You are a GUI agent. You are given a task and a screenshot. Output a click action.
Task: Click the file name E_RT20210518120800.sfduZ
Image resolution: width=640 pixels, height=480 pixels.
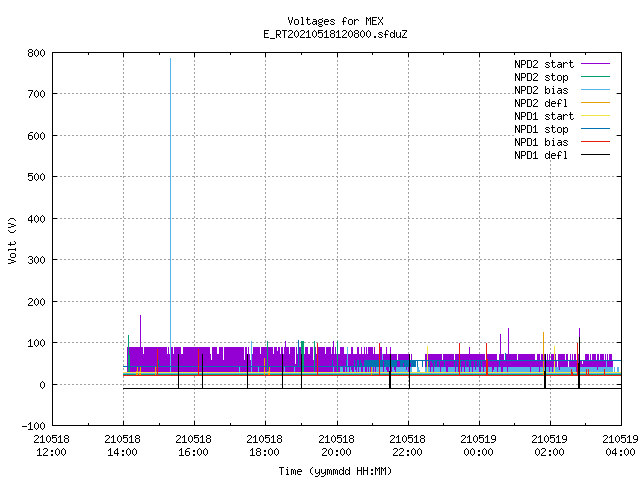(x=335, y=34)
